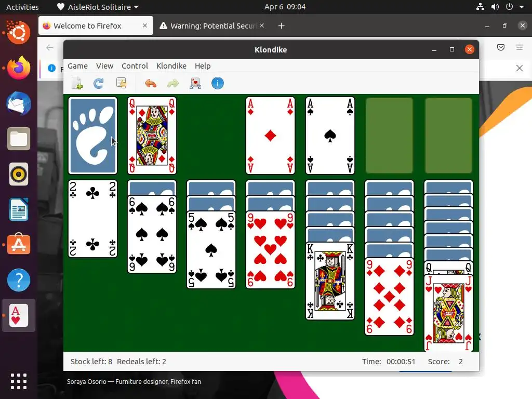Open LibreOffice Writer from dock

pos(19,210)
